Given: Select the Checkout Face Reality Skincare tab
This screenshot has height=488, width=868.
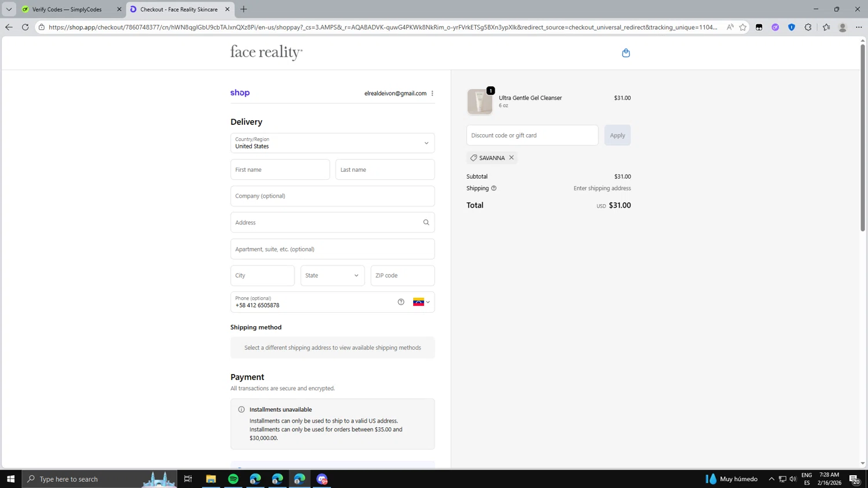Looking at the screenshot, I should point(178,9).
